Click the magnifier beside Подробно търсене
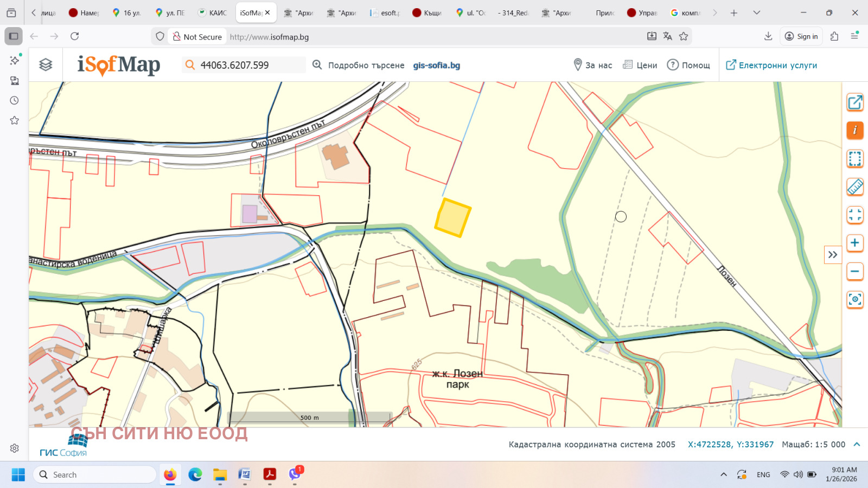Screen dimensions: 868x488 coord(317,65)
